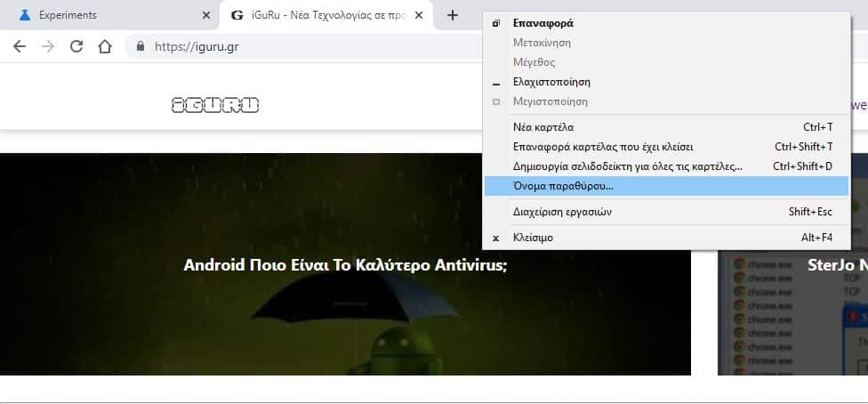The image size is (868, 404).
Task: Reload the current page
Action: (x=76, y=46)
